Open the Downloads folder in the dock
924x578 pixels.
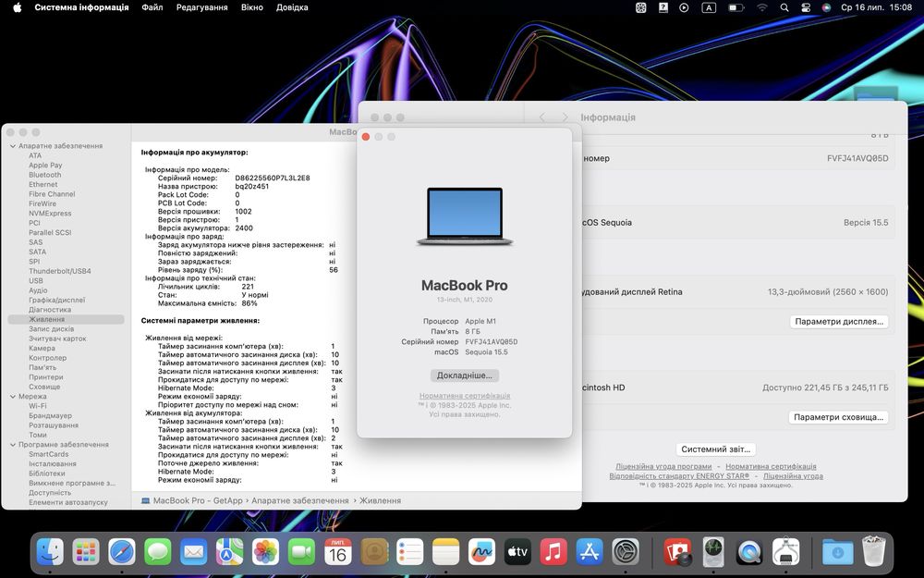(837, 553)
